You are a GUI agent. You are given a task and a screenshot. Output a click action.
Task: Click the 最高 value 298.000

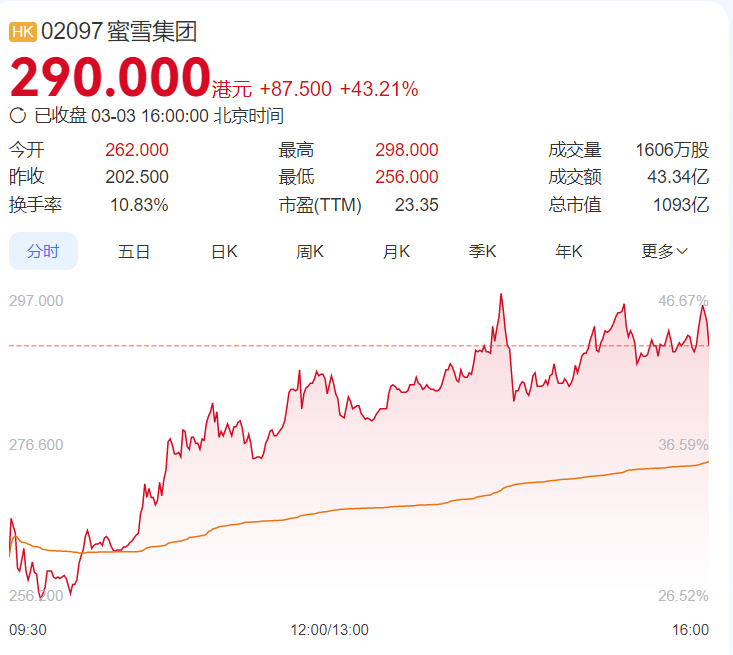click(406, 150)
